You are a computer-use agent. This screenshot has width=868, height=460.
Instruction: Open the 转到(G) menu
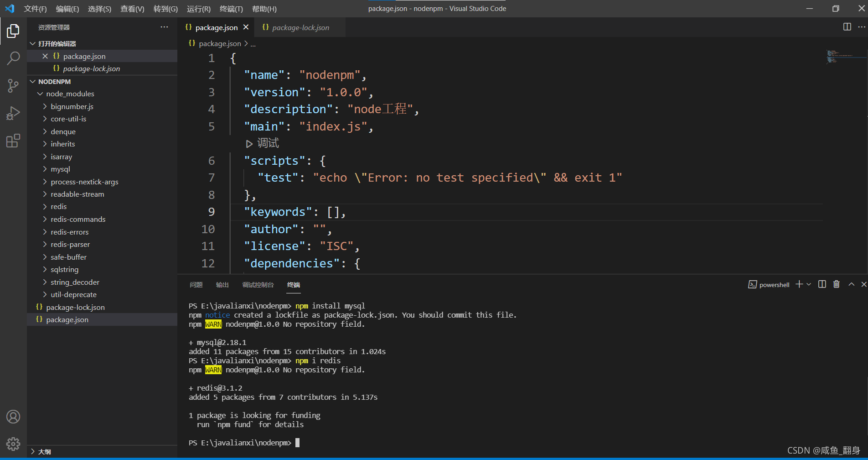click(165, 9)
